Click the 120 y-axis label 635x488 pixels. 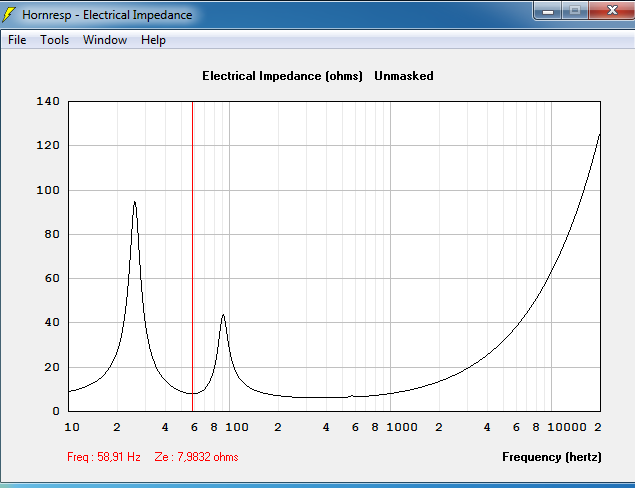point(48,145)
